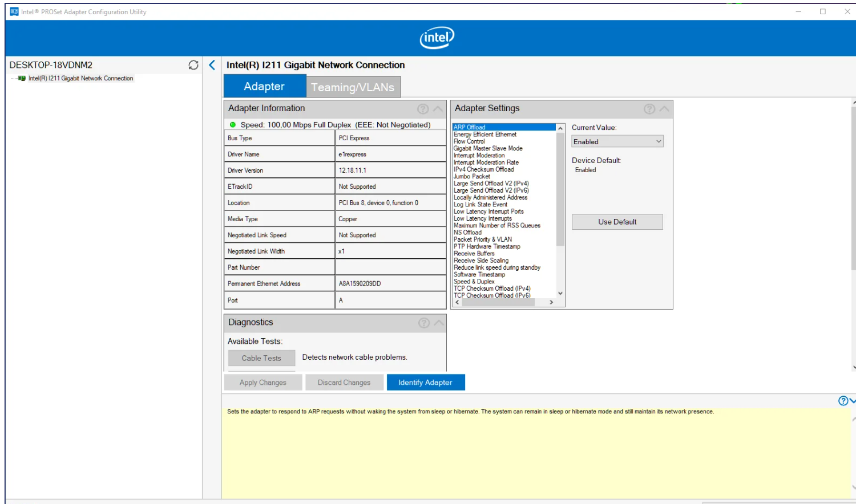This screenshot has height=504, width=856.
Task: Select ARP Offload in settings list
Action: pos(504,127)
